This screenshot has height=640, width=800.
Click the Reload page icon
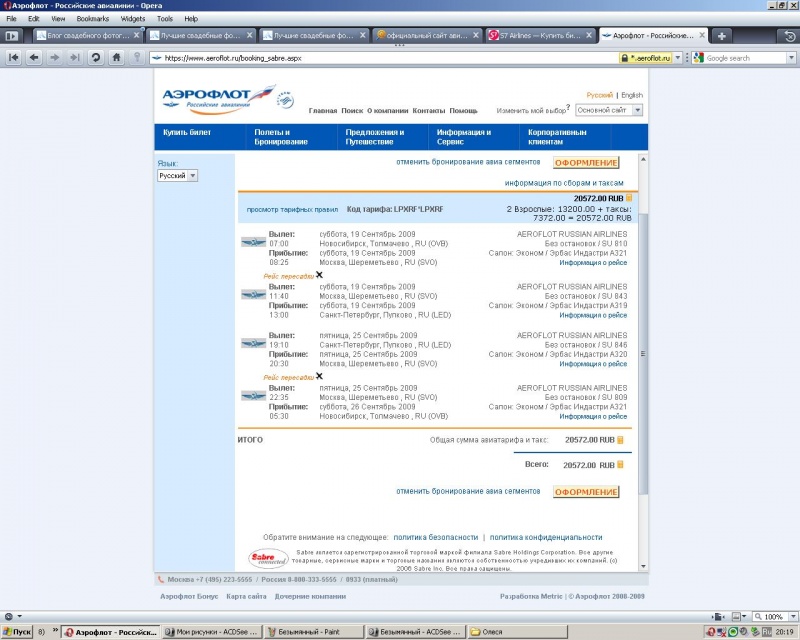(x=95, y=58)
